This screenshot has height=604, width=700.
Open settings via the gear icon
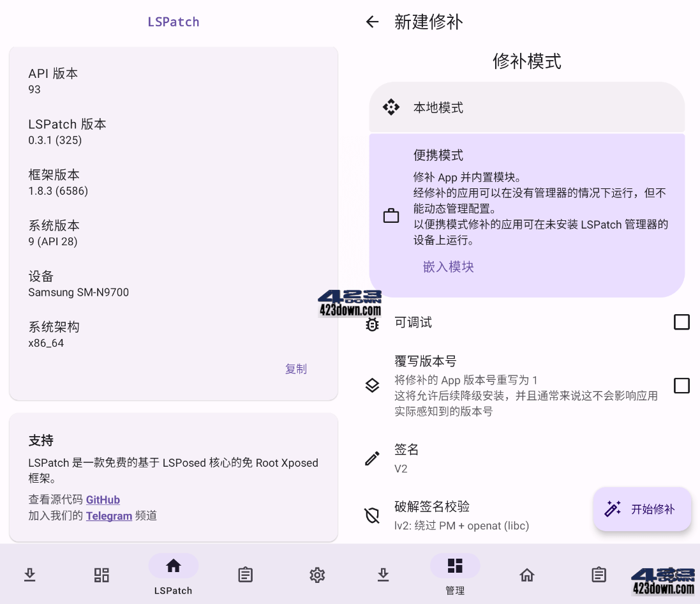coord(317,575)
